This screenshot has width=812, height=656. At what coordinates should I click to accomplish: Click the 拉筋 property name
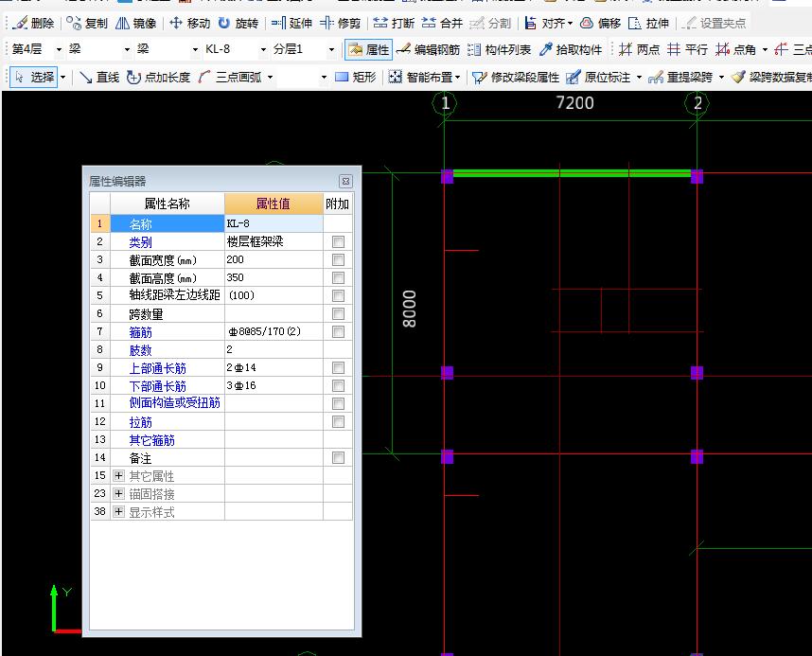pos(140,422)
